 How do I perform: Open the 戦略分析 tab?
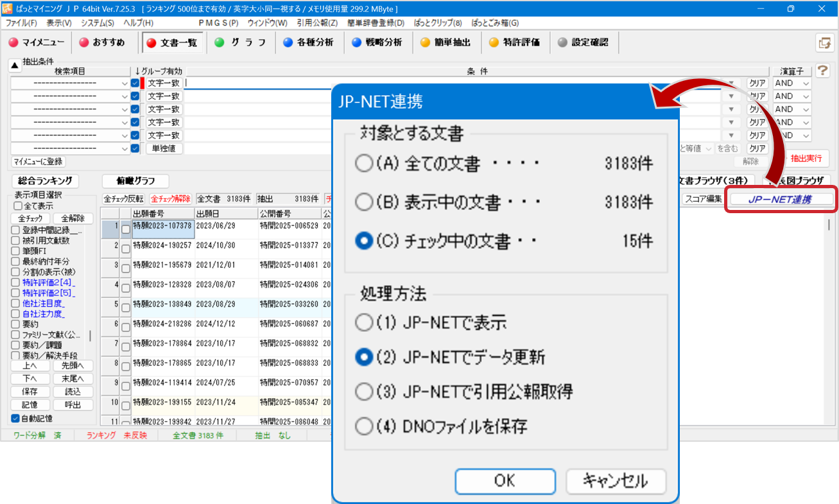(377, 43)
